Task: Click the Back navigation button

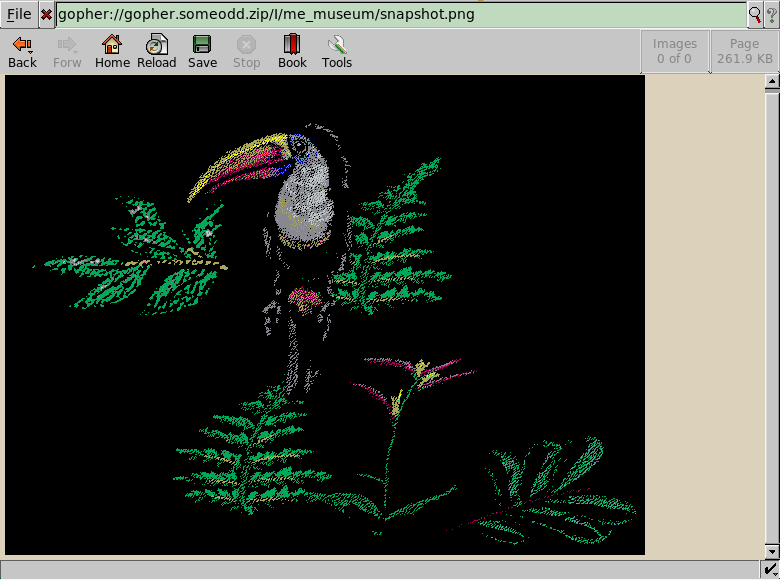Action: coord(22,52)
